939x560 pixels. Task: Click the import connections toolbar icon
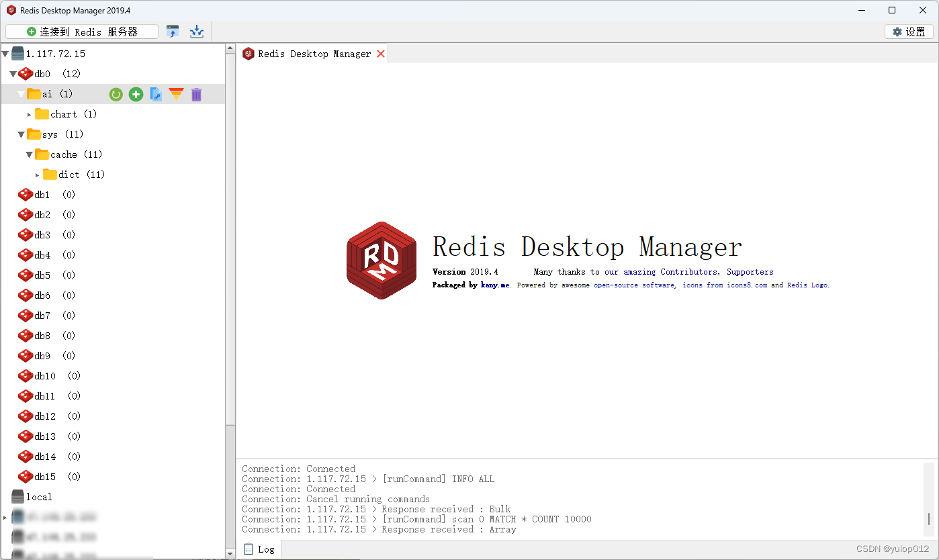pyautogui.click(x=173, y=32)
